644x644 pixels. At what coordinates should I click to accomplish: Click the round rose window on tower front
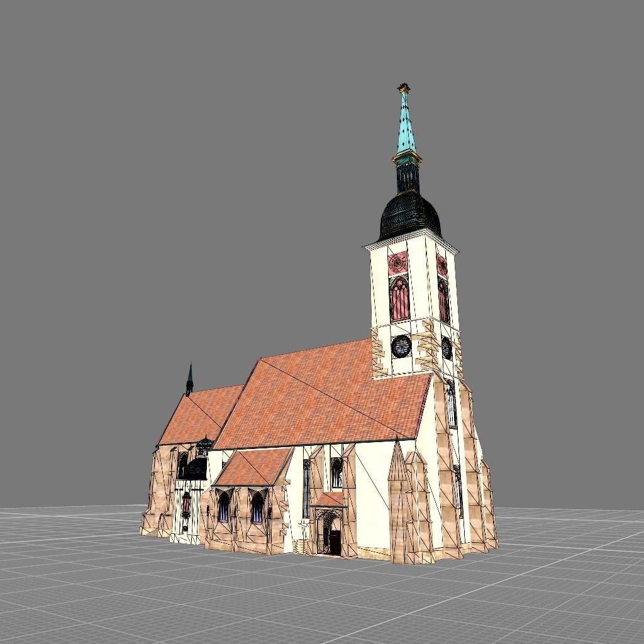(x=401, y=347)
